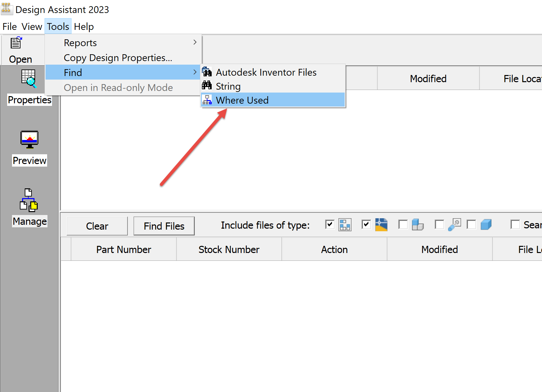Viewport: 542px width, 392px height.
Task: Select Where Used in Find submenu
Action: (273, 100)
